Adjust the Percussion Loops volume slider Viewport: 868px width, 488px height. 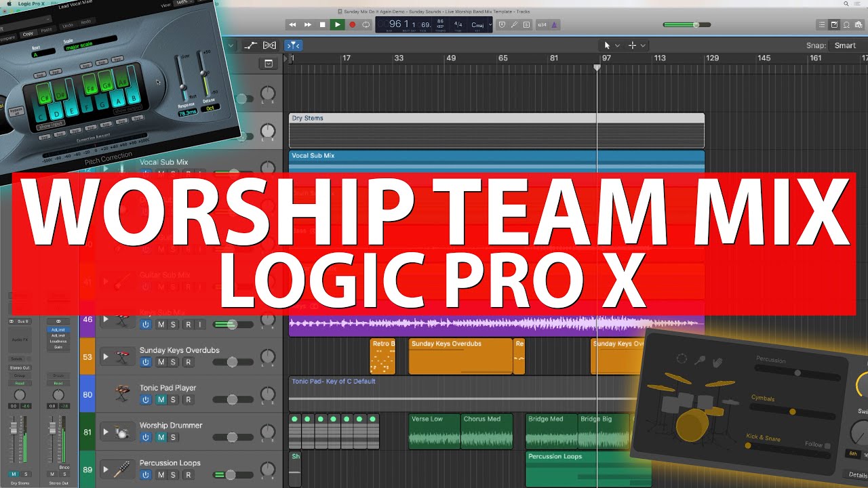(x=231, y=475)
